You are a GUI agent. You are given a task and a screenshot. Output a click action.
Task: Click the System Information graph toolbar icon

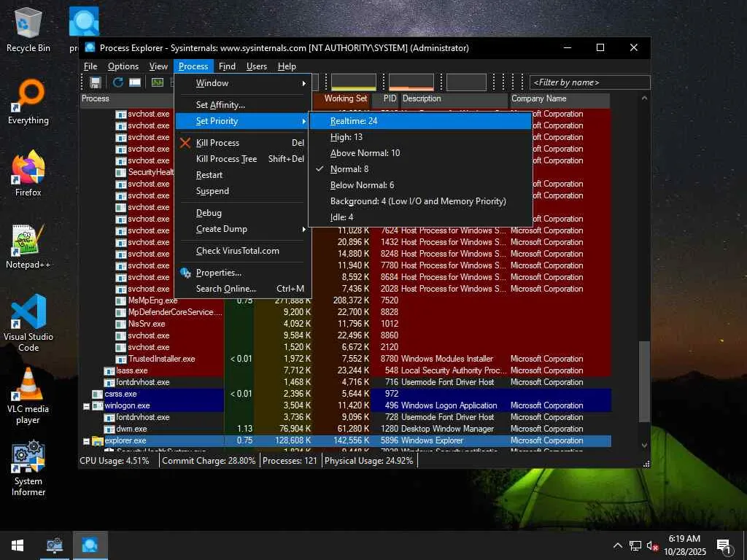tap(158, 82)
